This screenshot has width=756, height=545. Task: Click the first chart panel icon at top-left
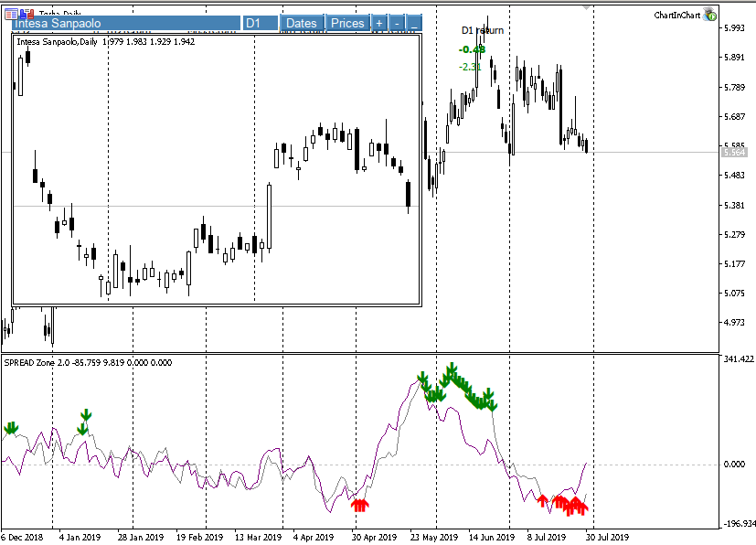click(x=9, y=12)
